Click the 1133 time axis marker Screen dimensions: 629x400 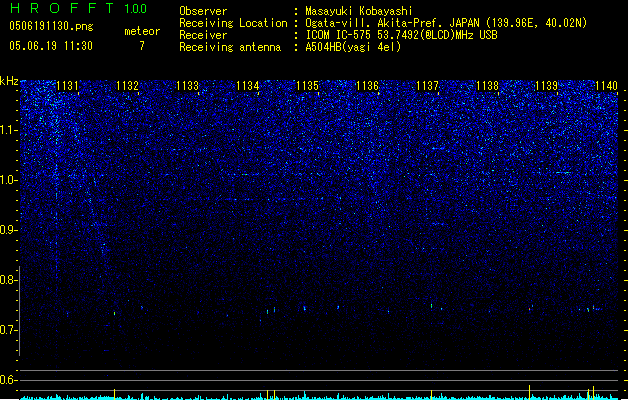click(187, 86)
